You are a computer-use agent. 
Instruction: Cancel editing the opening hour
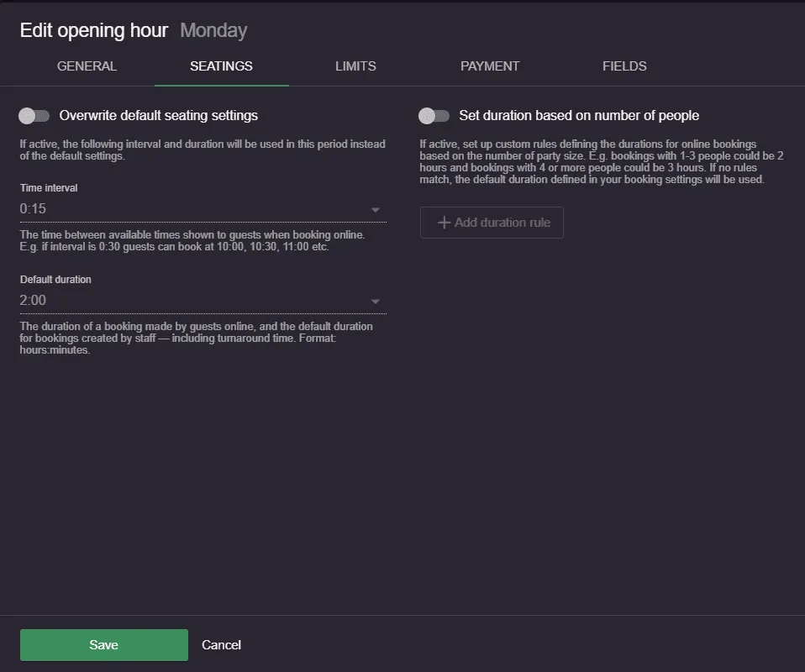click(221, 645)
